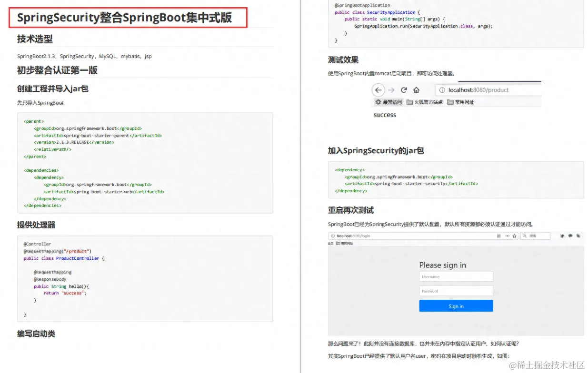Screen dimensions: 588x373
Task: Click the spring-boot-starter-web artifactId line
Action: [104, 192]
